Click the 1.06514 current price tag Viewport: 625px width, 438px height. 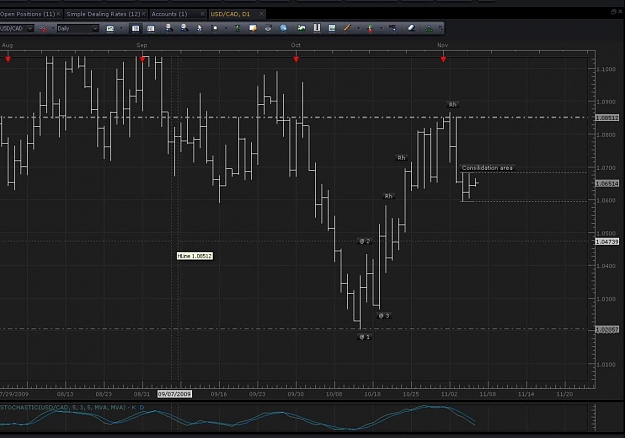pos(607,184)
